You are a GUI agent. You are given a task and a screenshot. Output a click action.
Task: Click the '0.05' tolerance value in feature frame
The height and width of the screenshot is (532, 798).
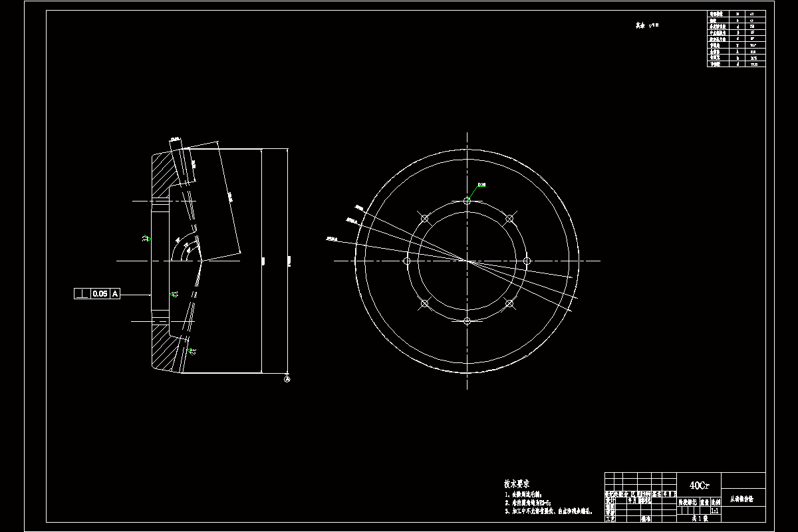pos(100,293)
